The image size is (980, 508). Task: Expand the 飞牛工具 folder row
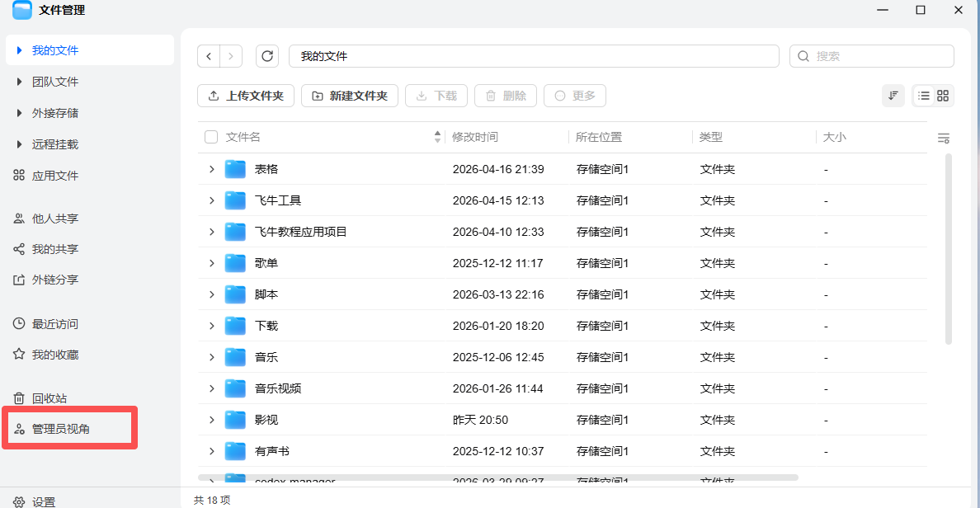[211, 200]
